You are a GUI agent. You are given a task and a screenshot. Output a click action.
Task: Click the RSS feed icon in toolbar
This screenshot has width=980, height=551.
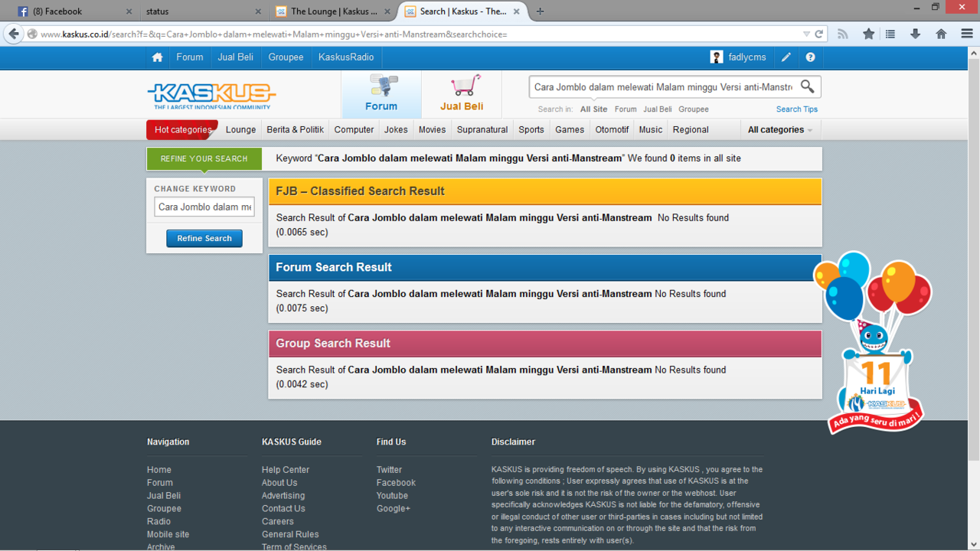coord(843,34)
